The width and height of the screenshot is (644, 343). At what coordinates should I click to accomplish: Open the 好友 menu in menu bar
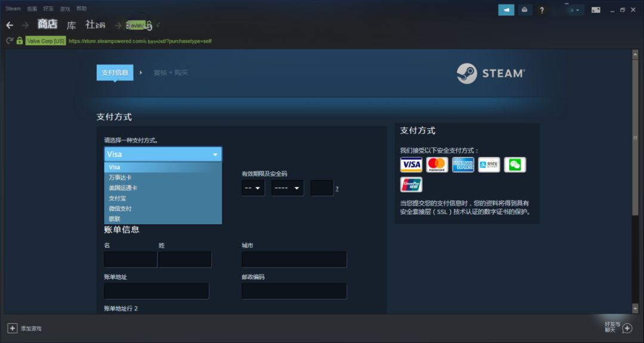click(x=48, y=9)
